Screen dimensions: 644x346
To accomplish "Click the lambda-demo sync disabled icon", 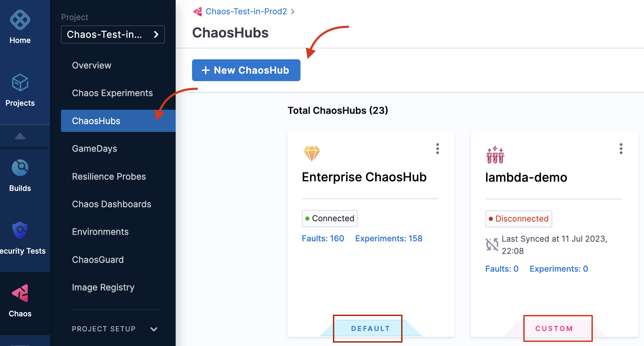I will (x=492, y=244).
